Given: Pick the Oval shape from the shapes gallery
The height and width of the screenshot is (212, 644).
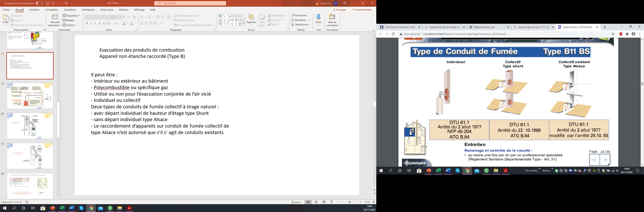Looking at the screenshot, I should 236,16.
